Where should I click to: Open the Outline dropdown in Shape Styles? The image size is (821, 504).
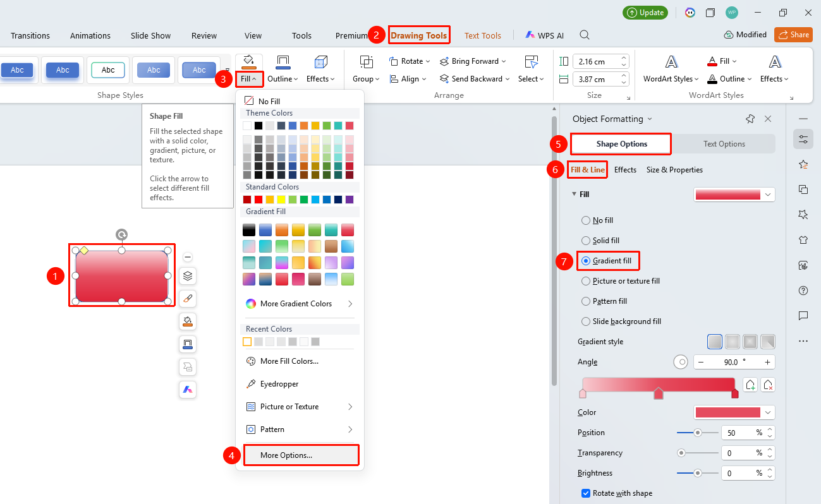pos(283,79)
